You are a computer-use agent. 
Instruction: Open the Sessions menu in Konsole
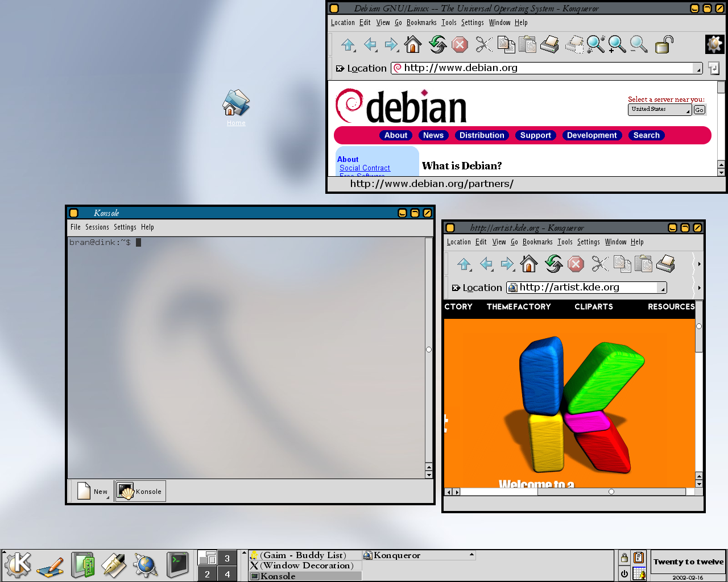(97, 227)
